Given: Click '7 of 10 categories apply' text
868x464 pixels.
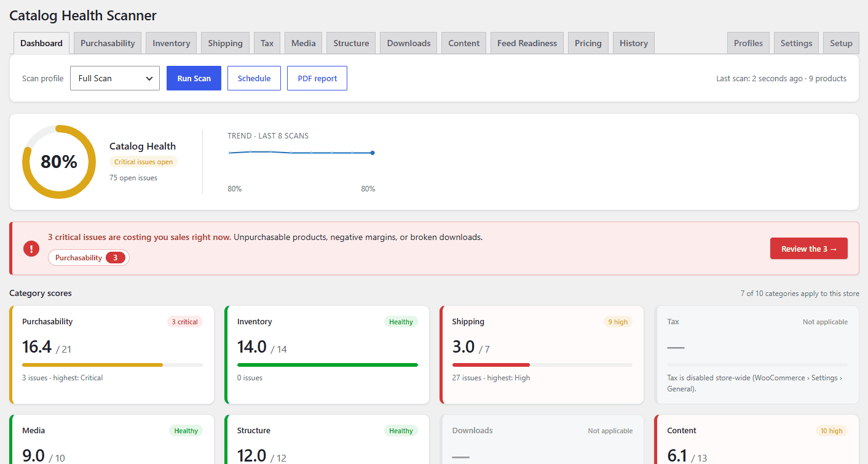Looking at the screenshot, I should (800, 294).
